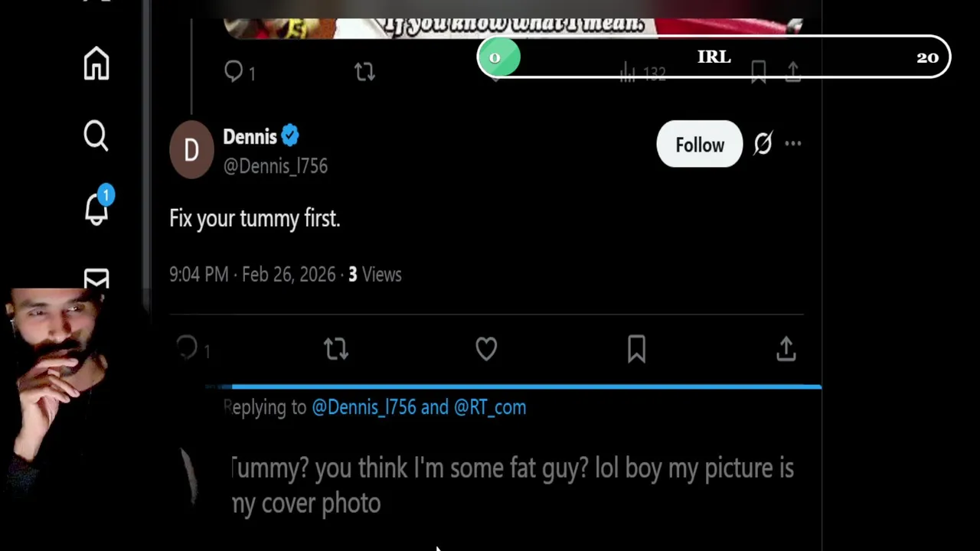
Task: Open @Dennis_l756 mention in "Replying to" line
Action: [x=364, y=407]
